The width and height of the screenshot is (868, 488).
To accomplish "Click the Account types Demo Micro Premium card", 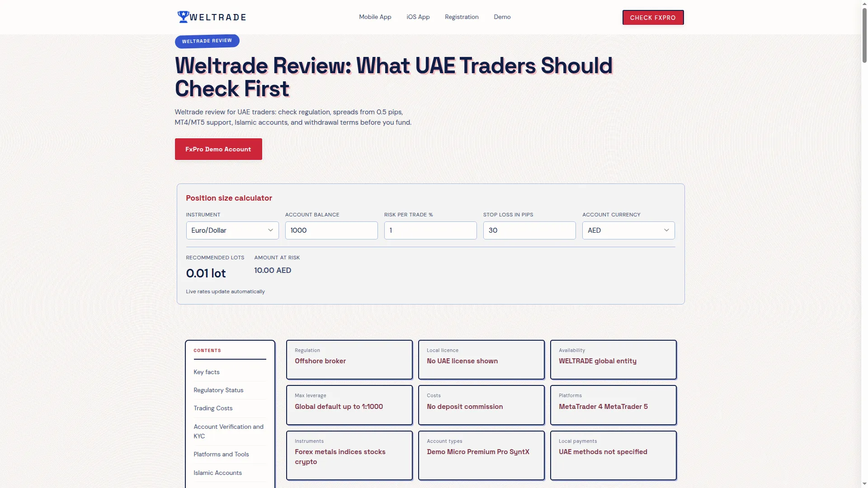I will coord(481,455).
